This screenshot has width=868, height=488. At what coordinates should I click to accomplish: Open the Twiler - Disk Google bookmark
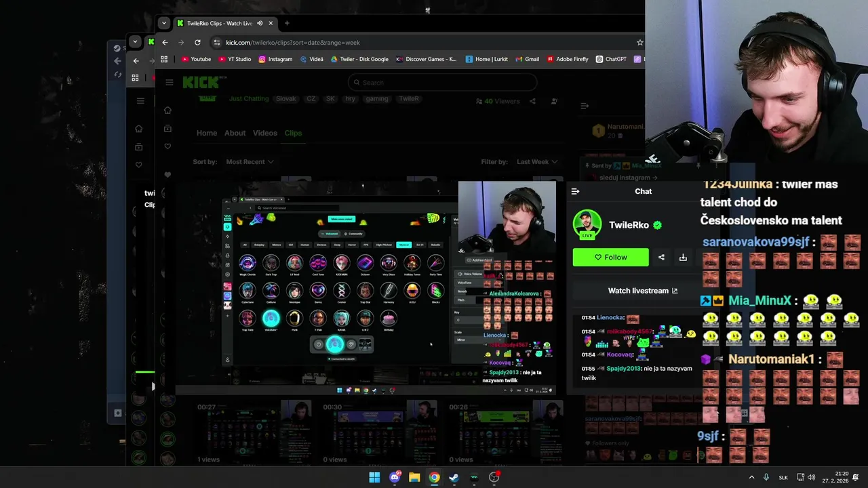[x=359, y=59]
